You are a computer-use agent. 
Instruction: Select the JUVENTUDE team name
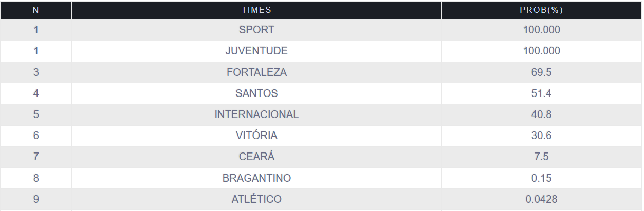pos(256,51)
